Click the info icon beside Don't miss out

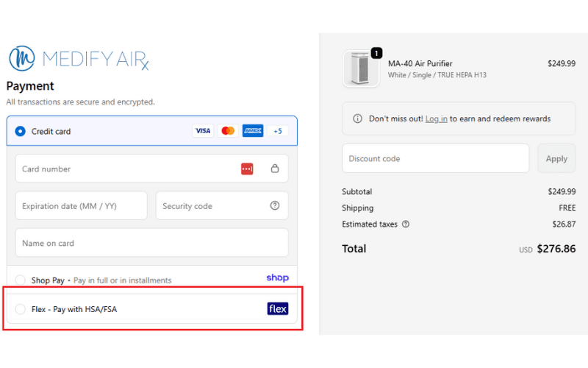[x=358, y=118]
